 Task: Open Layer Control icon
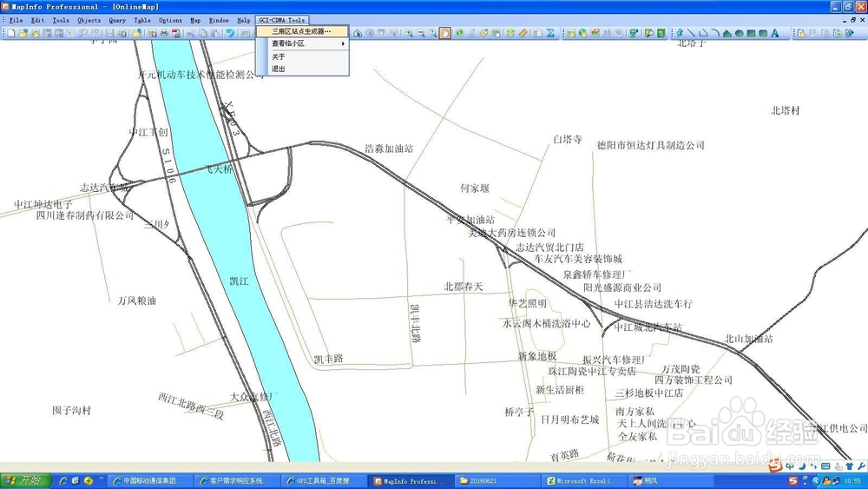510,33
